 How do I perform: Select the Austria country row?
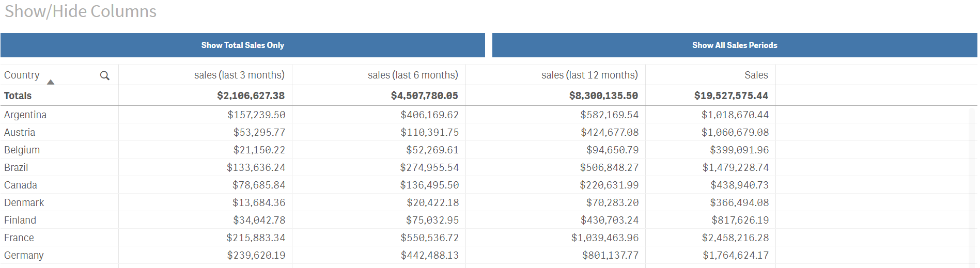coord(20,133)
